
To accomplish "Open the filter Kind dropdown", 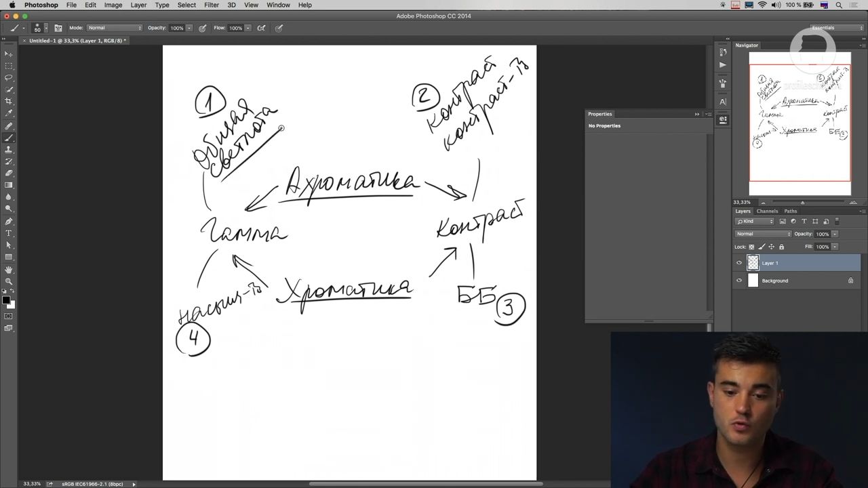I will point(753,221).
